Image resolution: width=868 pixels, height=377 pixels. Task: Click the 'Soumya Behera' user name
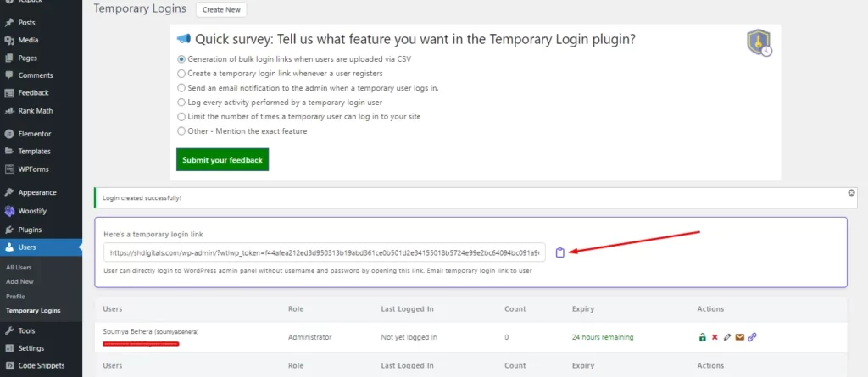coord(128,331)
